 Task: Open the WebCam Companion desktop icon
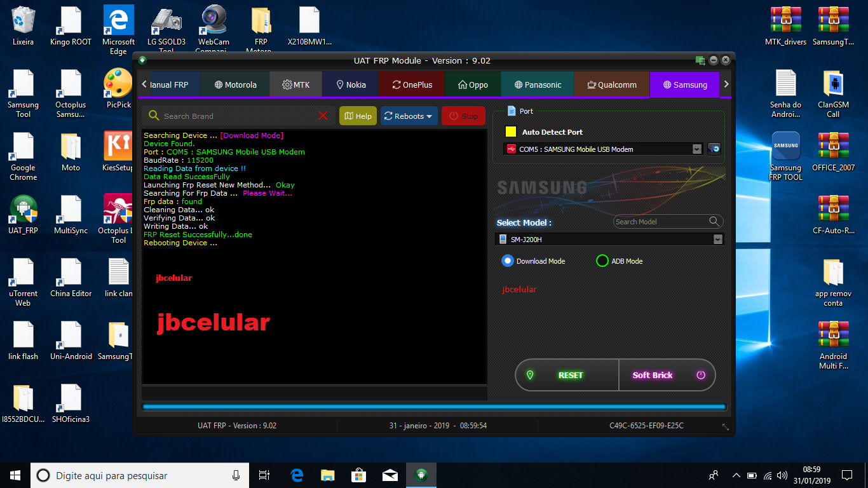tap(214, 30)
